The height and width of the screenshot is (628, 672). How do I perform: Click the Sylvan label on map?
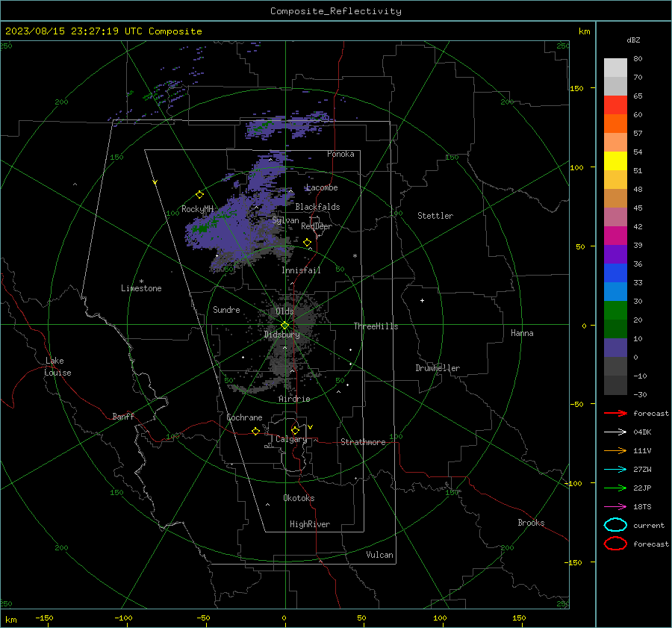click(285, 220)
